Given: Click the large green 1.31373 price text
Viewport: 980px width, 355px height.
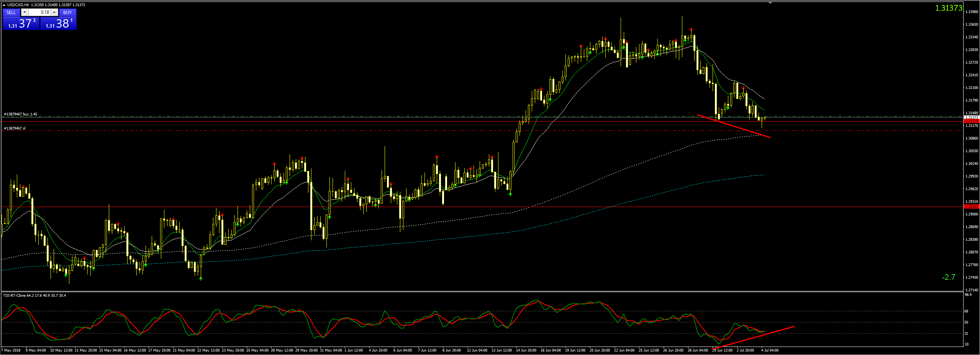Looking at the screenshot, I should pos(949,8).
